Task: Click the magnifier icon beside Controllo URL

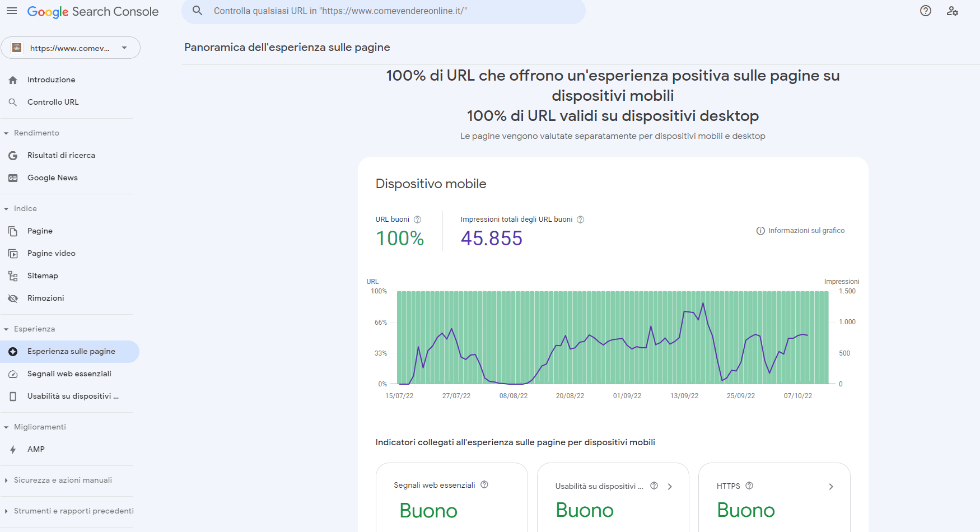Action: coord(13,102)
